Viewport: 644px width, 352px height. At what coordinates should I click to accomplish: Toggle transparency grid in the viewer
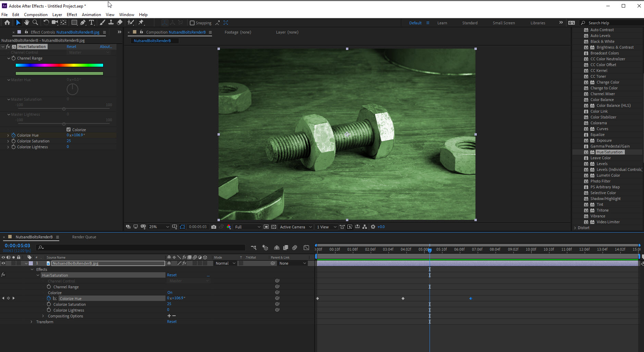274,227
